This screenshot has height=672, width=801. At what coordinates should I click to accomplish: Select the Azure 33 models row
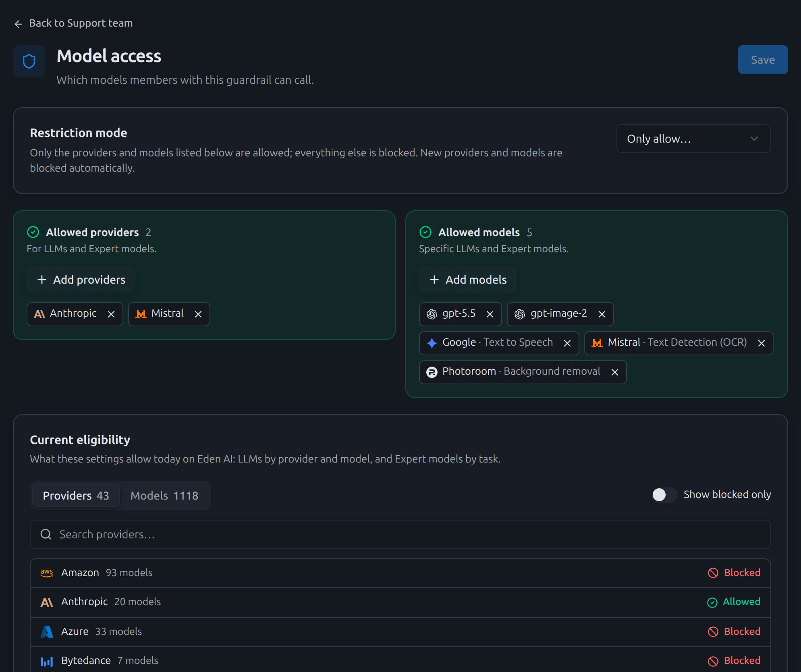pos(400,632)
